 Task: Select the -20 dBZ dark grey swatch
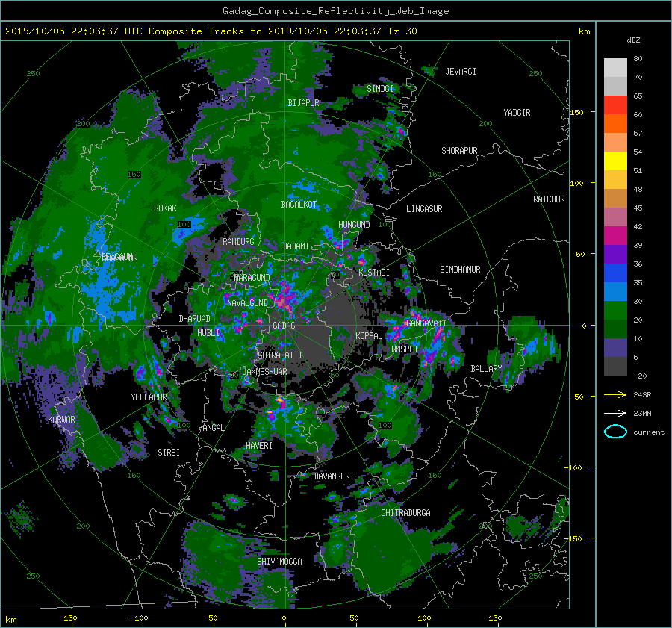(615, 367)
